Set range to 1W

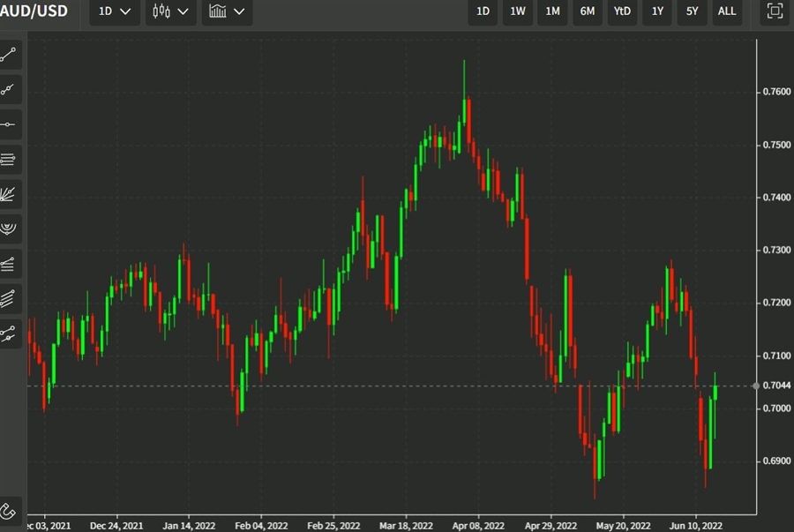coord(518,11)
